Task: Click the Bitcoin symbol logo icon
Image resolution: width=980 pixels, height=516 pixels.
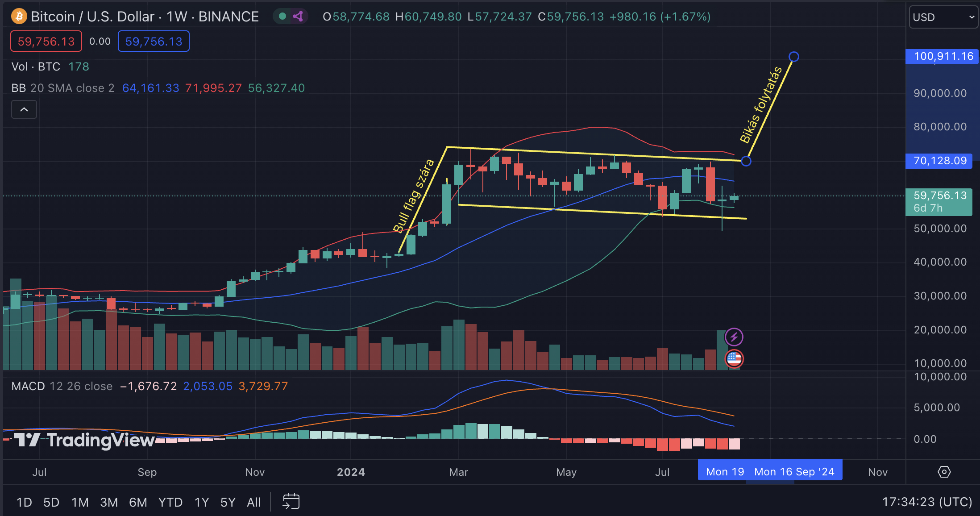Action: pos(19,17)
